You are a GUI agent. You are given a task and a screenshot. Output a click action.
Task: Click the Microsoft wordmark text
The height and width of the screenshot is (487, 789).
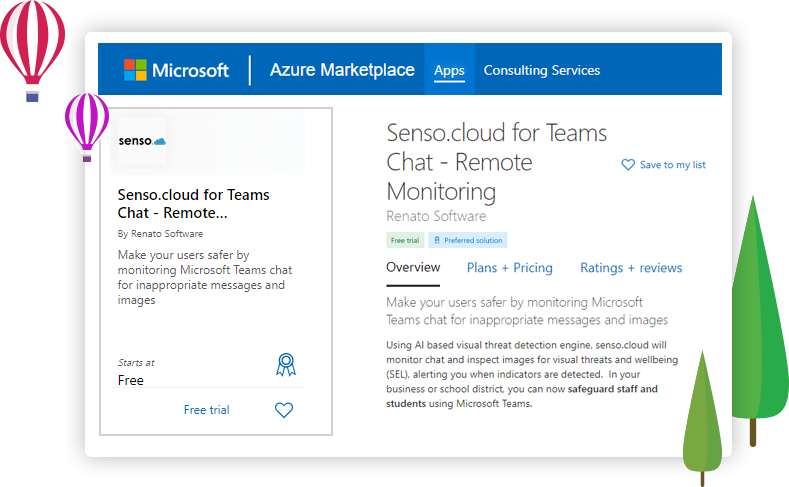(190, 70)
